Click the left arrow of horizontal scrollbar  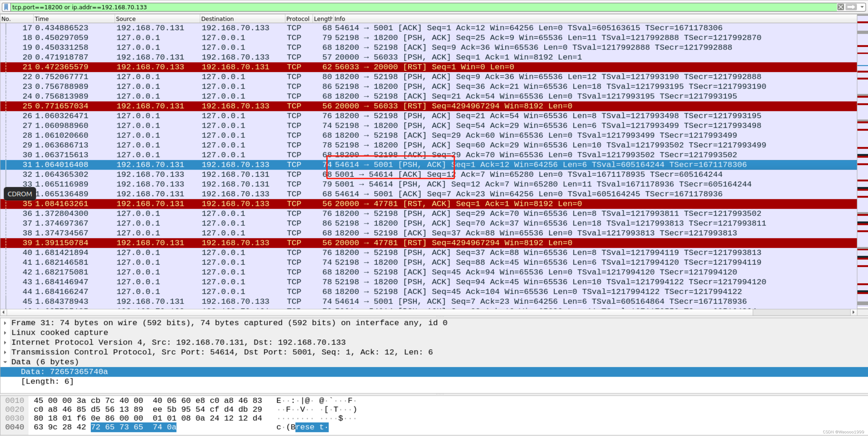tap(3, 312)
